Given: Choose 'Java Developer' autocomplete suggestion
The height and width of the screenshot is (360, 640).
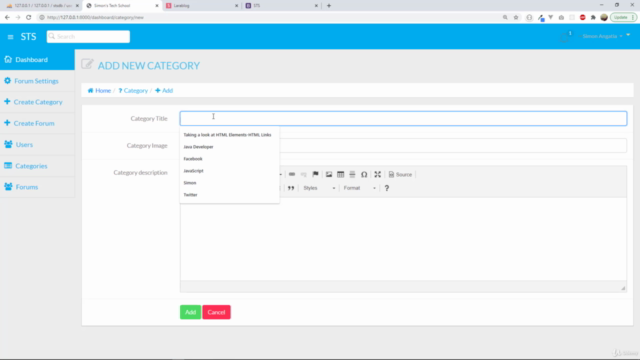Looking at the screenshot, I should click(x=229, y=147).
